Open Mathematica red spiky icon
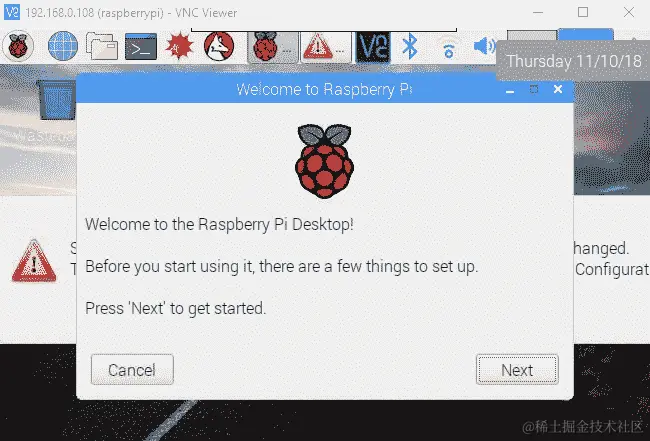This screenshot has height=441, width=650. pos(179,46)
